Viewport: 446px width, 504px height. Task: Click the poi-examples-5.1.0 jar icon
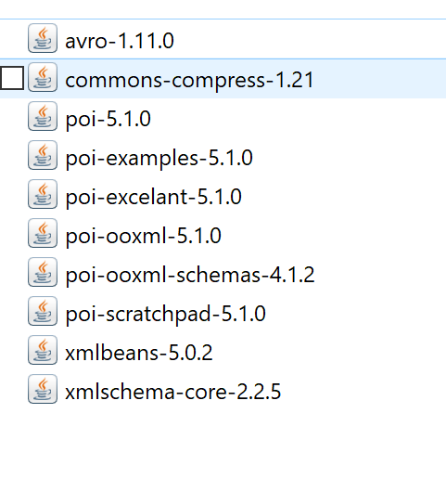[43, 155]
